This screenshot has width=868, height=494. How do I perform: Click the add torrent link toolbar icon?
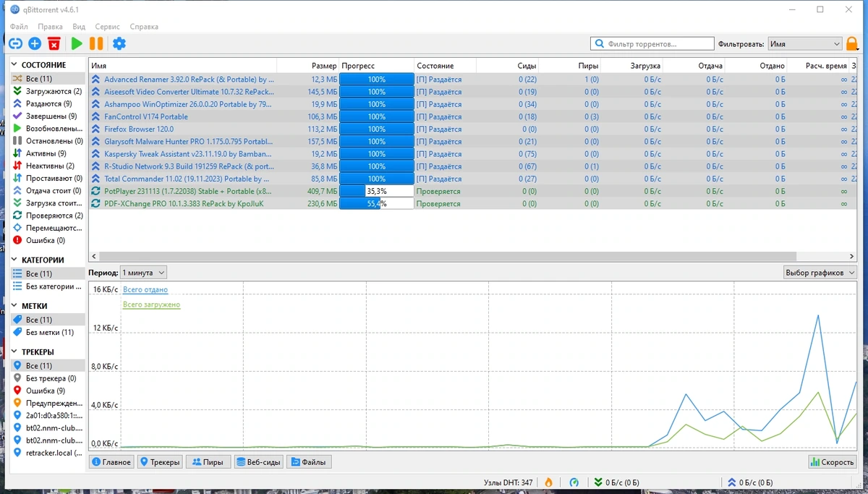click(x=15, y=44)
